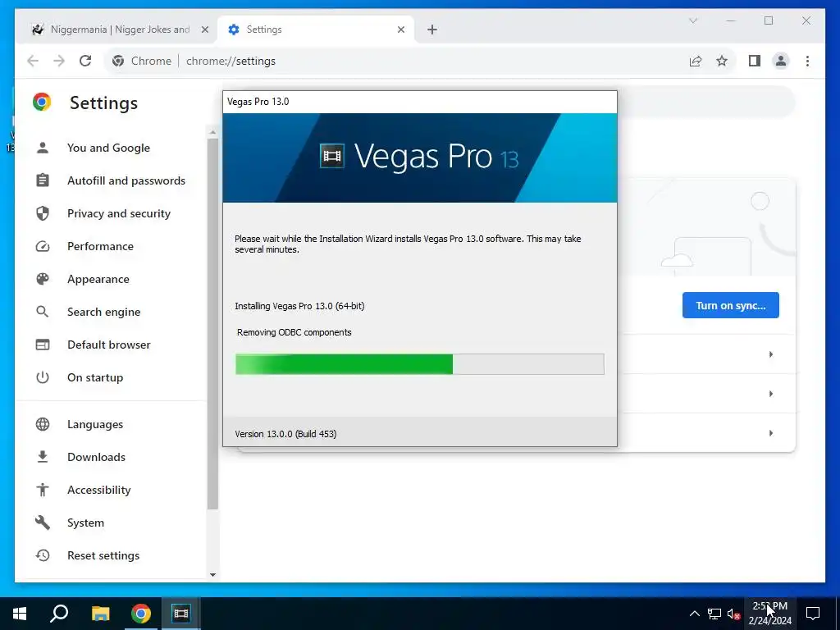This screenshot has width=840, height=630.
Task: Close the first browser tab
Action: click(204, 30)
